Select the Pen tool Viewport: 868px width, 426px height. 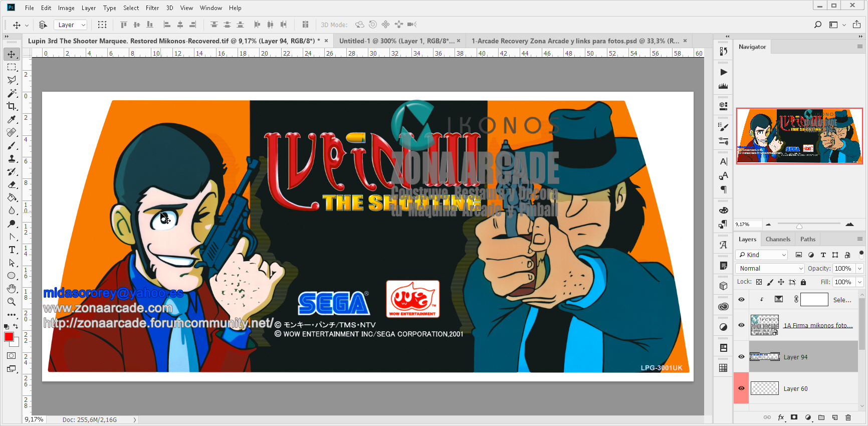point(12,237)
